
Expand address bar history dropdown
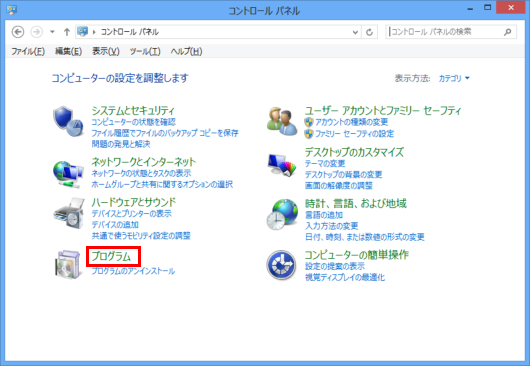[x=355, y=32]
